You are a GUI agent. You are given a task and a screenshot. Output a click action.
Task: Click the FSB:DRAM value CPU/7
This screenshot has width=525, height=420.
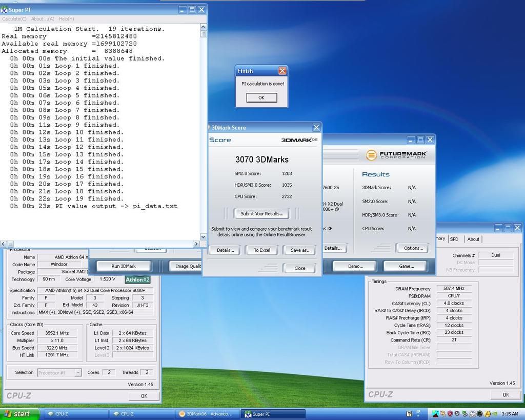(454, 296)
